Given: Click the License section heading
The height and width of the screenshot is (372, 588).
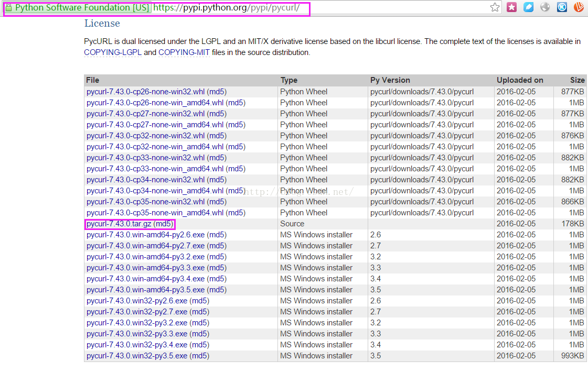Looking at the screenshot, I should pos(102,23).
